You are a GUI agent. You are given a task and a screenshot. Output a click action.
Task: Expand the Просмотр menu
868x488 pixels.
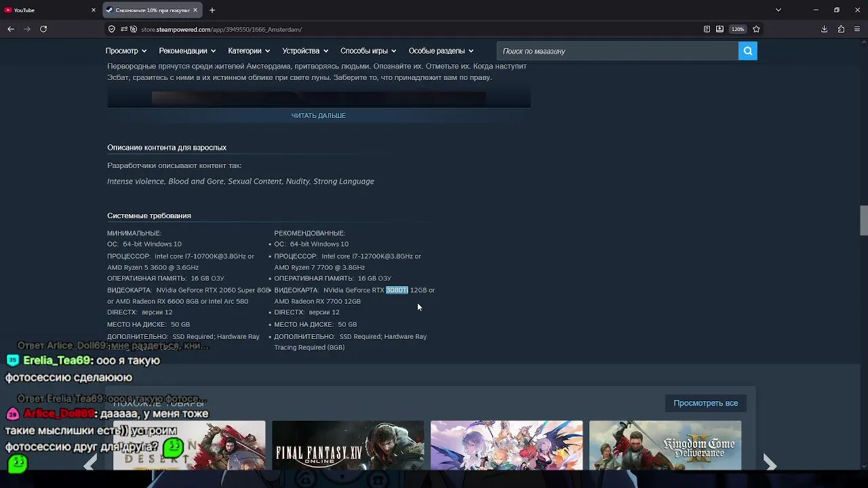click(x=126, y=51)
